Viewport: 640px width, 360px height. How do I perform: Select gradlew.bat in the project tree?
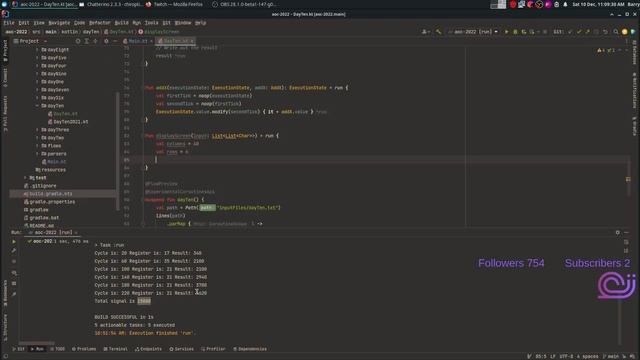coord(41,218)
